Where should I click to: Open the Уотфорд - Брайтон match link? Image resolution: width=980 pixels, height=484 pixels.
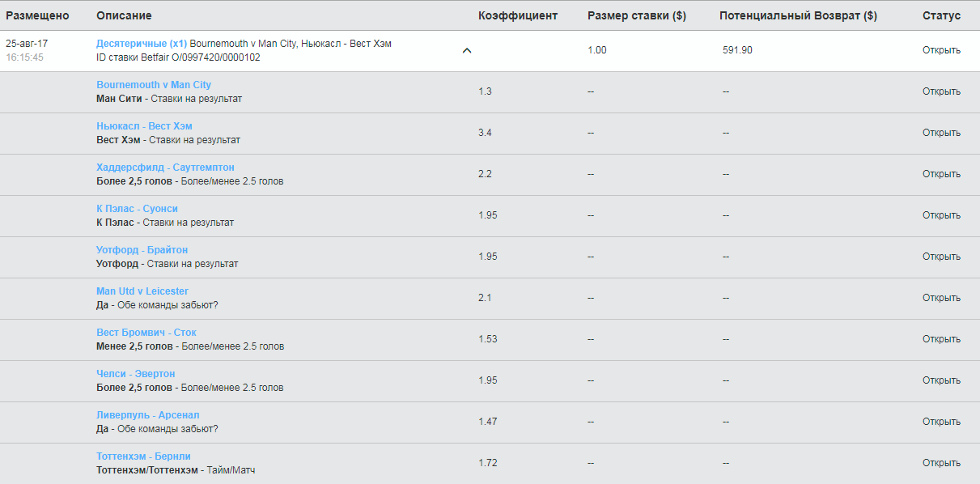142,250
